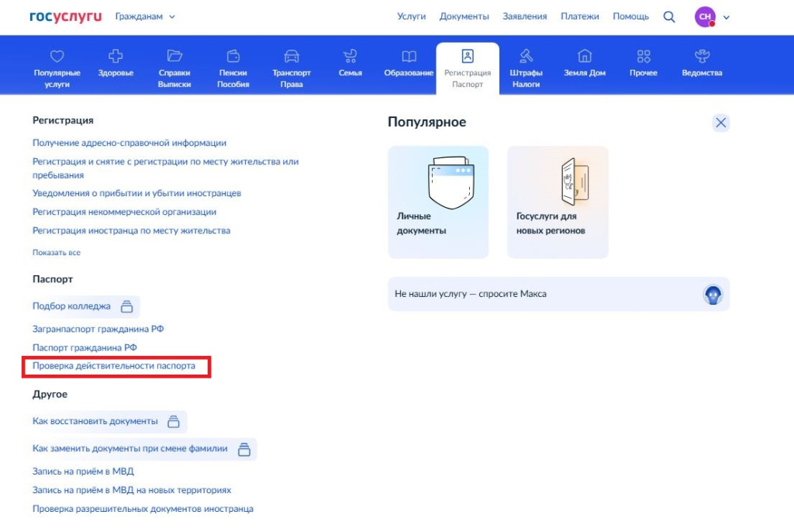Image resolution: width=794 pixels, height=532 pixels.
Task: Open Уведомления о прибытии и убытии иностранцев
Action: pyautogui.click(x=136, y=193)
